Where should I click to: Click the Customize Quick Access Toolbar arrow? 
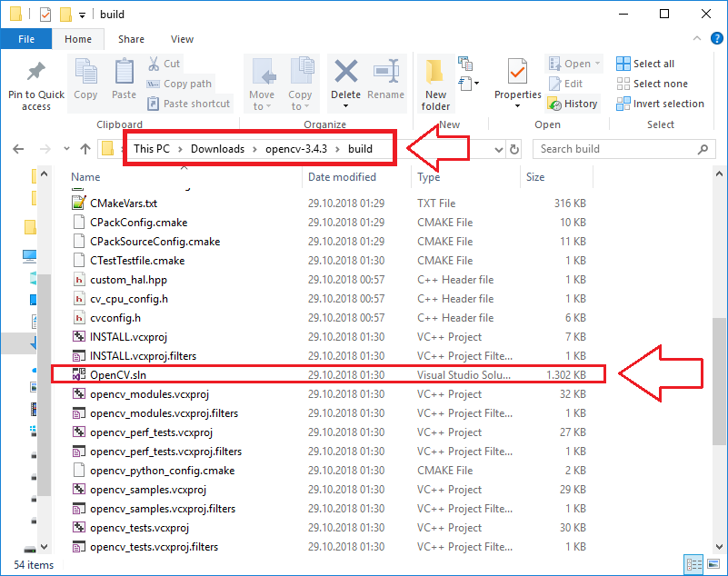click(82, 15)
